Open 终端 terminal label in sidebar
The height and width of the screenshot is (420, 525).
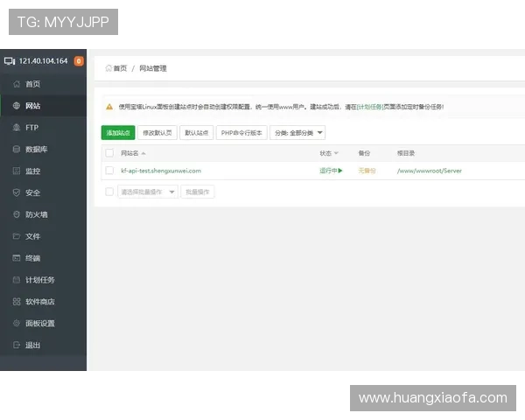(x=33, y=258)
